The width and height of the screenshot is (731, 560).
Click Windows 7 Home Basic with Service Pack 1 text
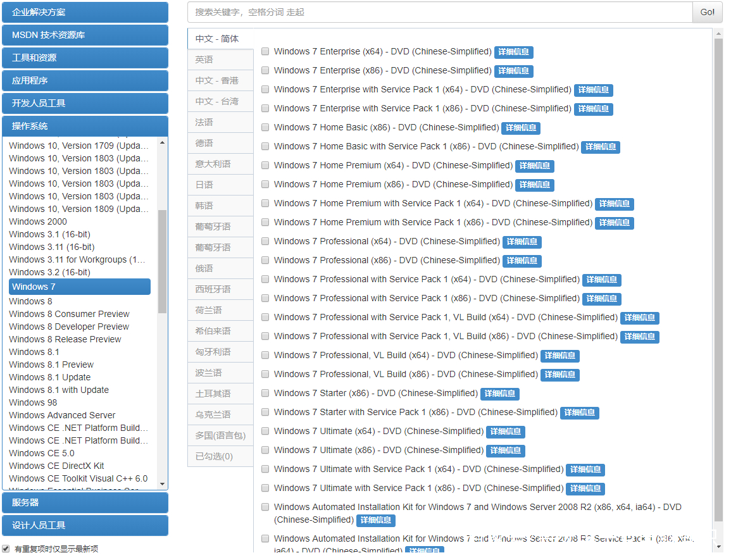tap(426, 146)
